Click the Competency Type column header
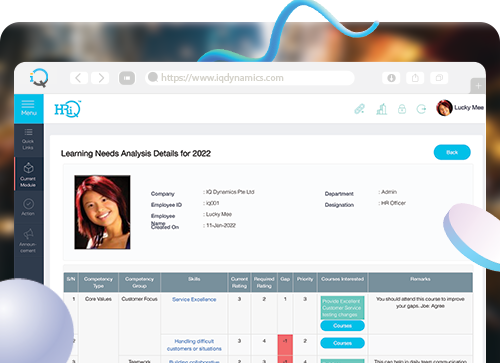Viewport: 500px width, 363px height. click(98, 282)
